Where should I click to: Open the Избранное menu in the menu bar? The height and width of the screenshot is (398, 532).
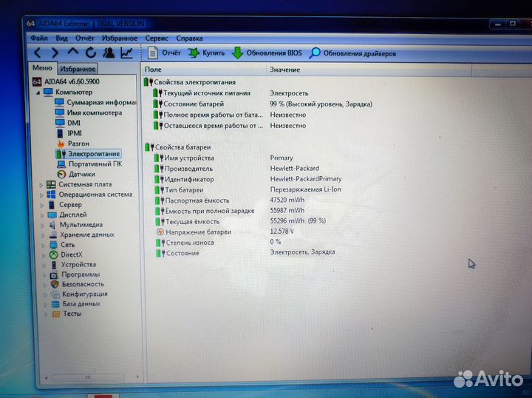coord(120,38)
